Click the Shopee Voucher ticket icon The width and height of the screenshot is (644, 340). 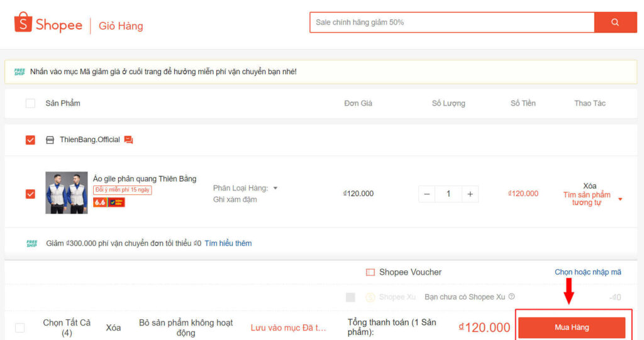tap(370, 272)
